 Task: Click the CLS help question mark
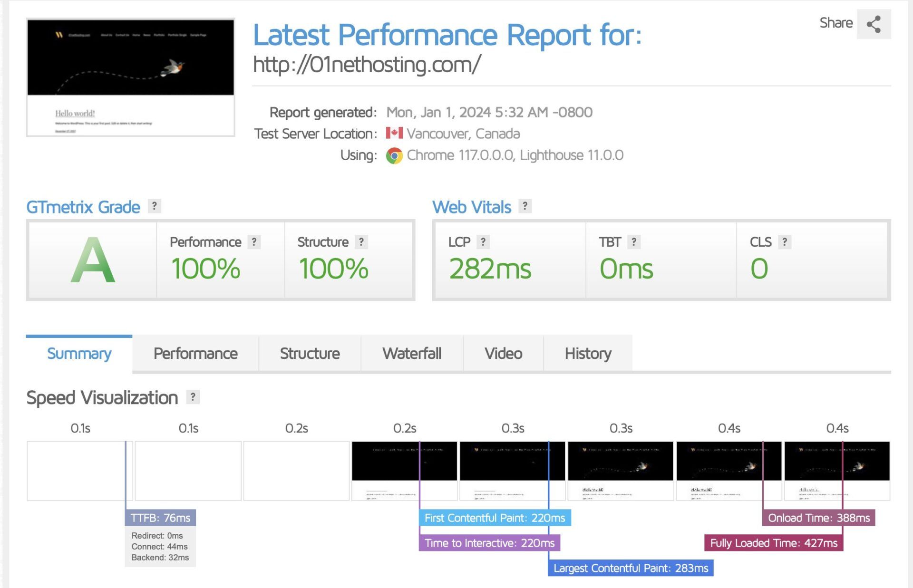coord(785,242)
